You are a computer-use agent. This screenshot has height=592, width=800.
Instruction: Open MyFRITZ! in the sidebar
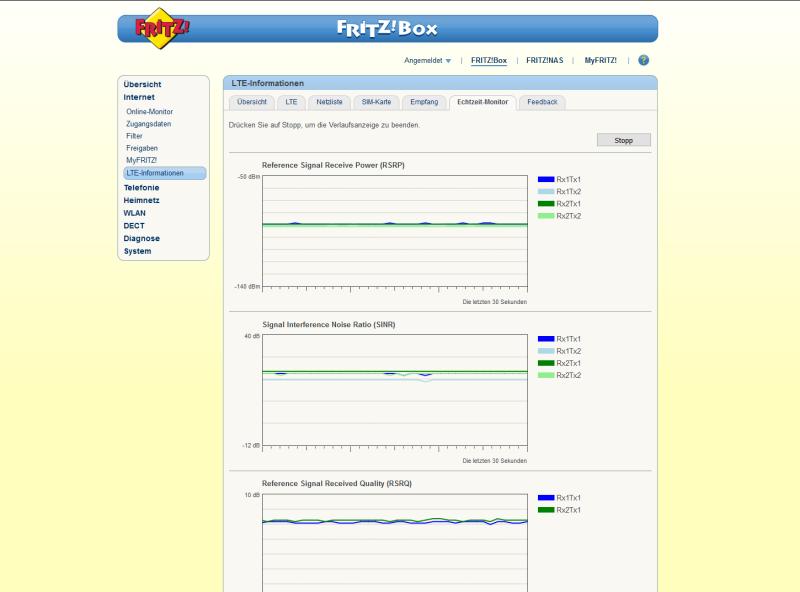point(141,160)
